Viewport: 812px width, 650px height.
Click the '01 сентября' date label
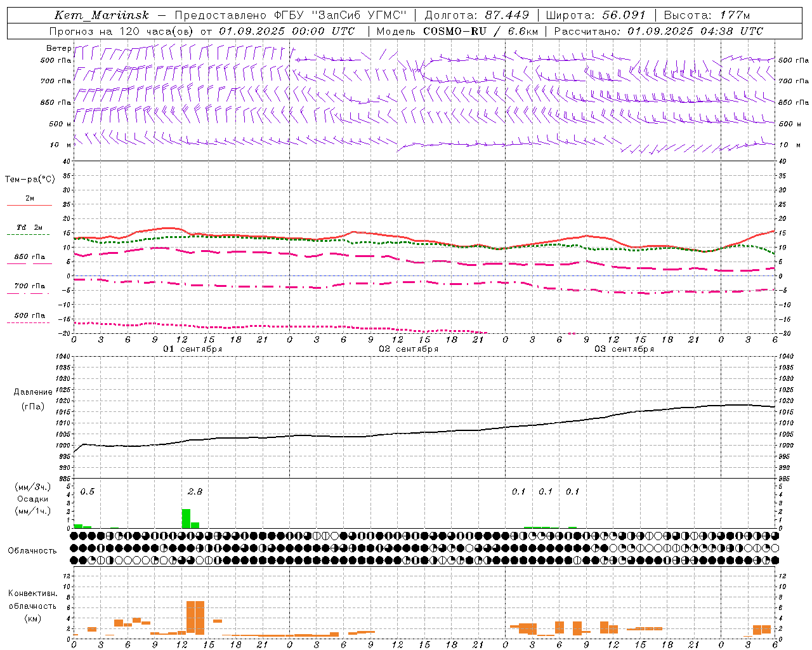[192, 349]
